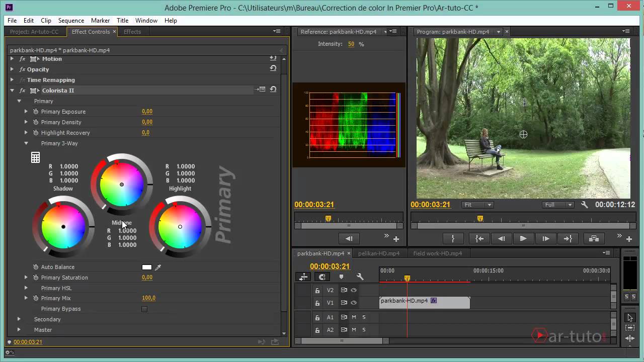Toggle animation stopwatch for Primary Exposure
The image size is (644, 362).
tap(36, 112)
